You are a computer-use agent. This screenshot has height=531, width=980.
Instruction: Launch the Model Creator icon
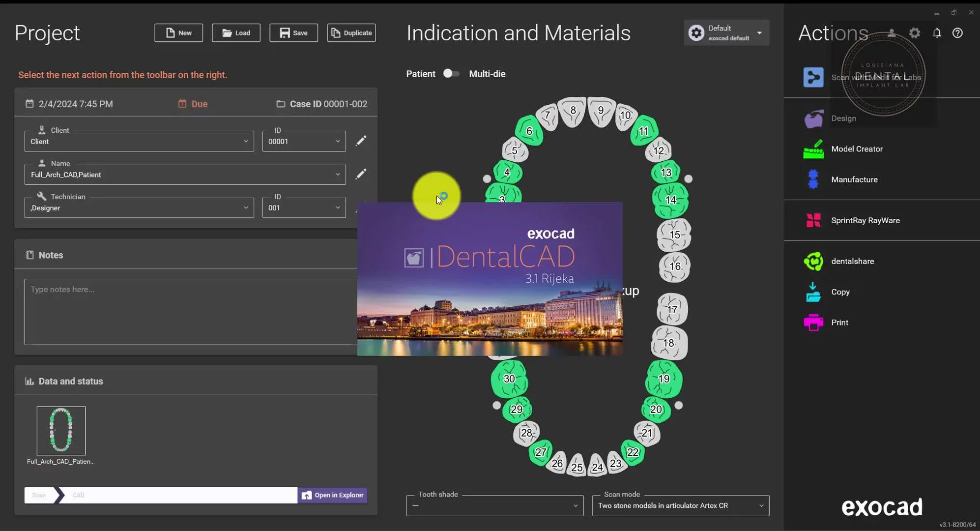tap(813, 149)
